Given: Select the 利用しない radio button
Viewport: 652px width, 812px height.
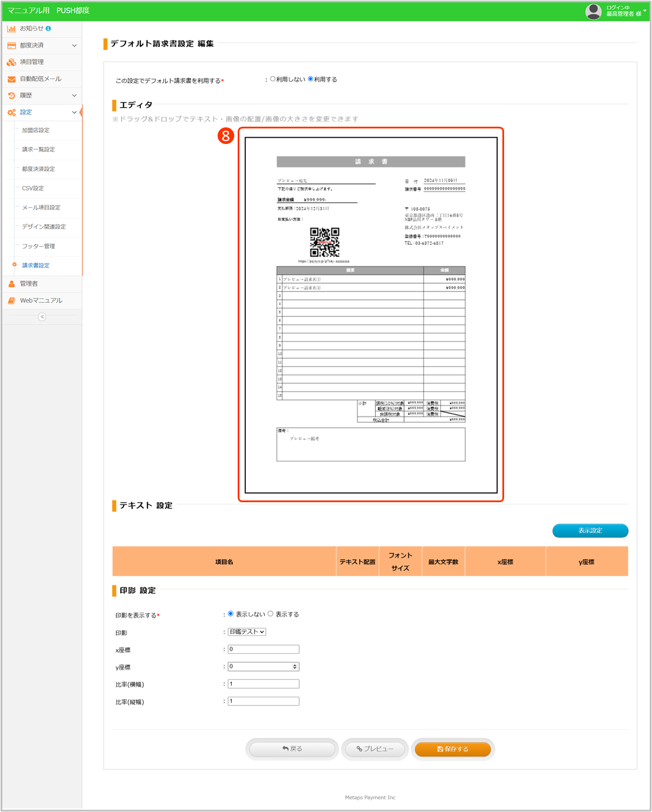Looking at the screenshot, I should tap(273, 79).
